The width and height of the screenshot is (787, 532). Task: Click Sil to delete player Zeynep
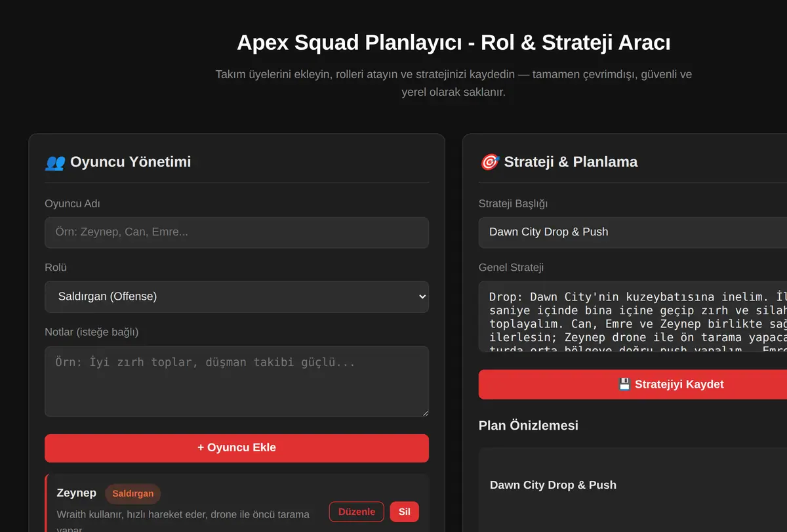405,512
